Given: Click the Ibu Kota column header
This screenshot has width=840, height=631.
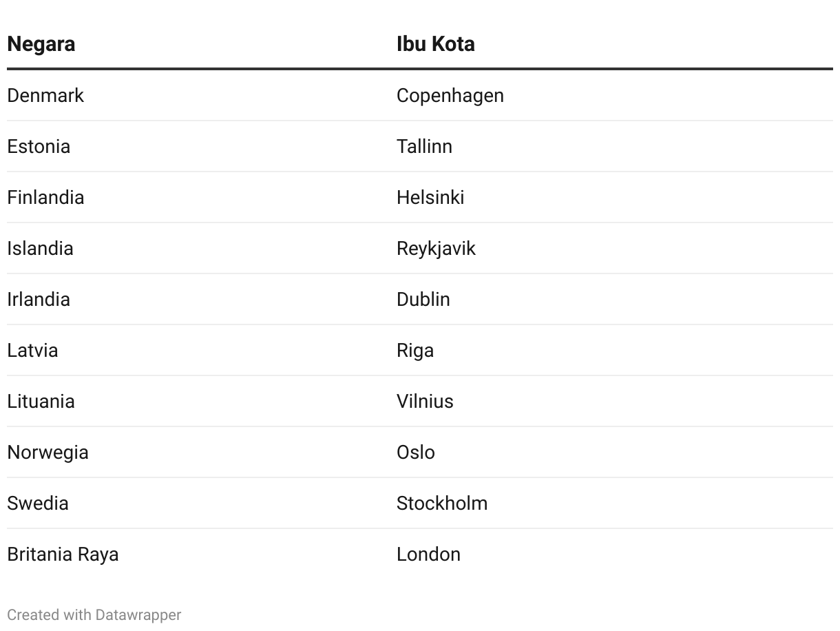Looking at the screenshot, I should tap(435, 44).
